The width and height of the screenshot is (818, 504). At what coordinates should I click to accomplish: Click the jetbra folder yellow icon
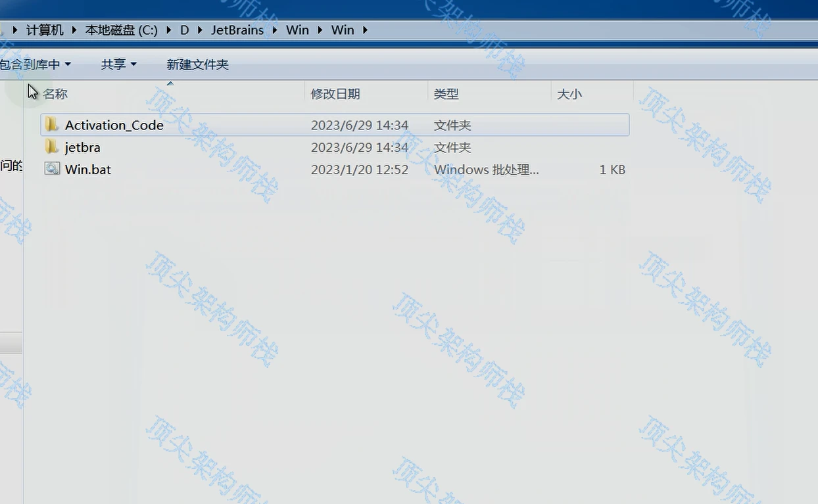tap(51, 147)
